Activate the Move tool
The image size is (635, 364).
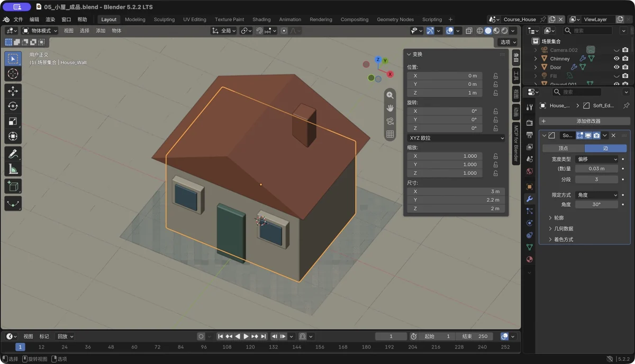point(13,91)
